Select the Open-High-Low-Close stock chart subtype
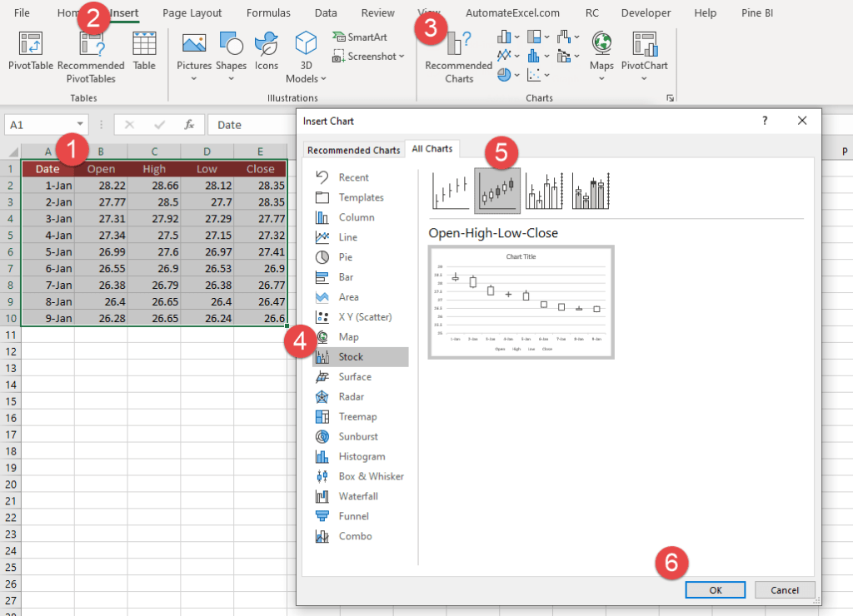 (497, 190)
